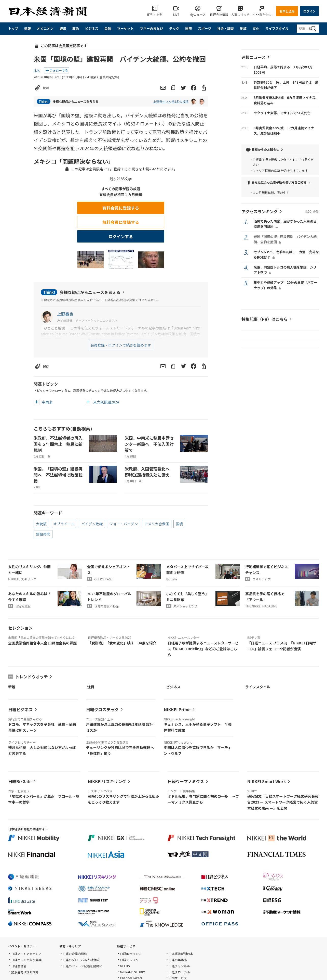Viewport: 327px width, 980px height.
Task: Click the Nikkei newspaper logo
Action: [x=47, y=11]
